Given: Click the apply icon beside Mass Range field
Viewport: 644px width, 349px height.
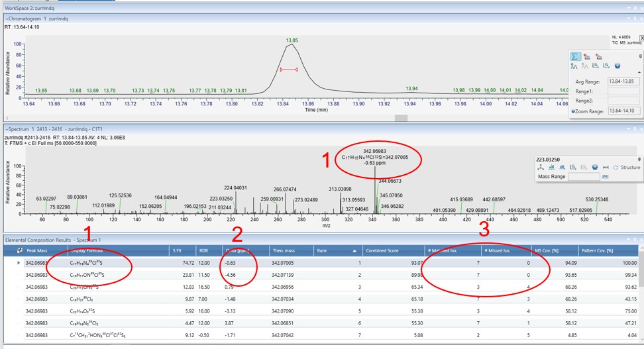Looking at the screenshot, I should 605,177.
